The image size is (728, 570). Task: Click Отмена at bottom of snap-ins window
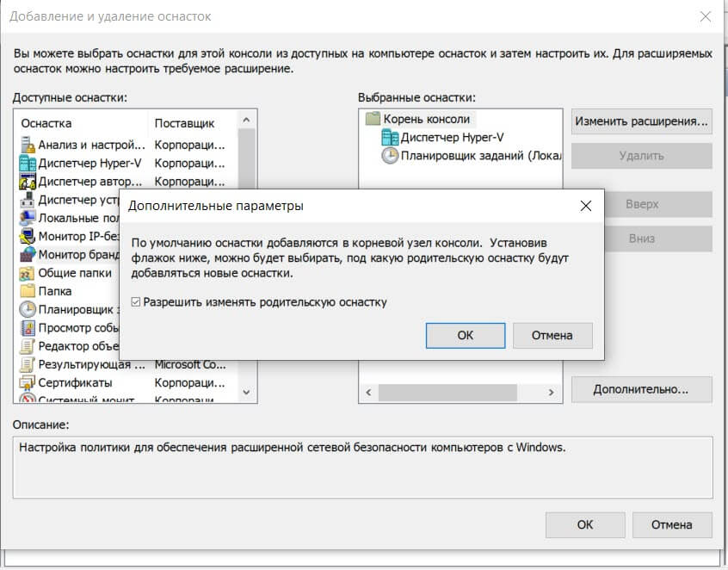pos(672,525)
